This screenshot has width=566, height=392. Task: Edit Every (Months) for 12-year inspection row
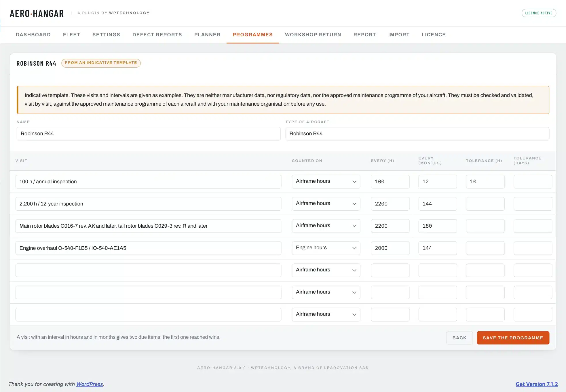(438, 204)
